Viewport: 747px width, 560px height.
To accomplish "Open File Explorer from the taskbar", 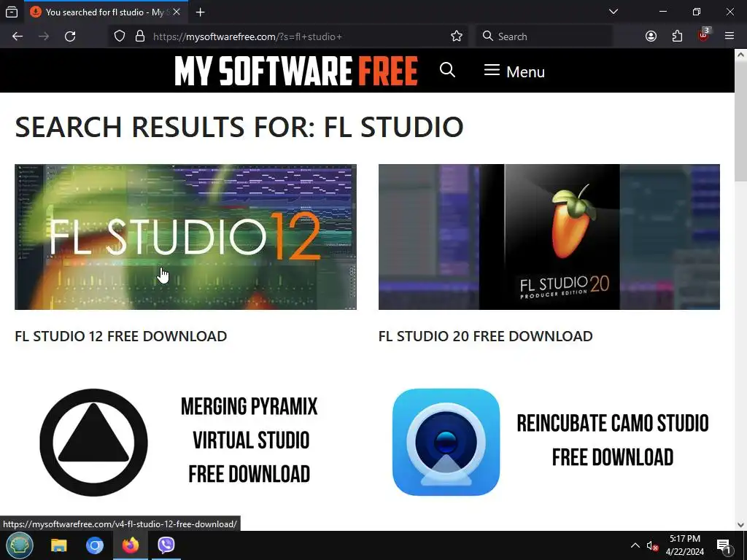I will click(x=59, y=545).
